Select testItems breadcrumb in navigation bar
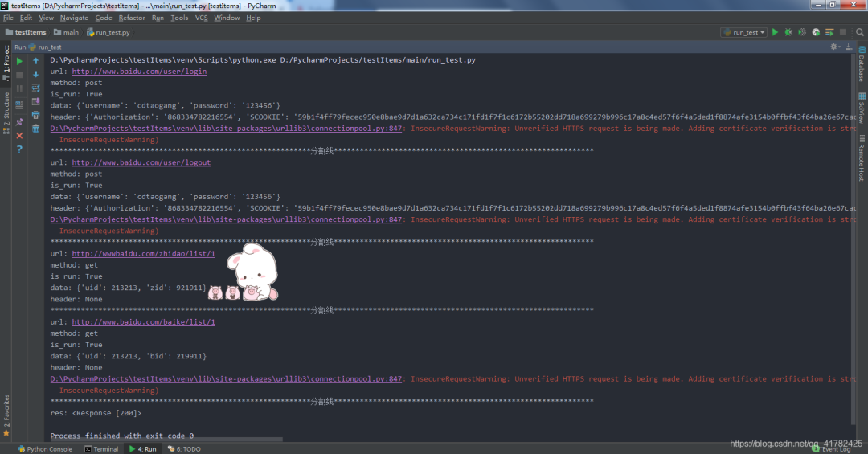The width and height of the screenshot is (868, 454). point(26,32)
